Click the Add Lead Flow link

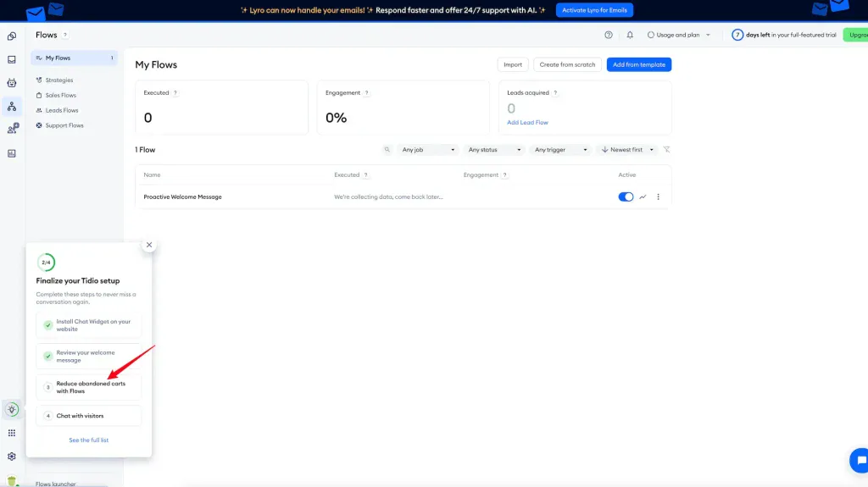527,122
